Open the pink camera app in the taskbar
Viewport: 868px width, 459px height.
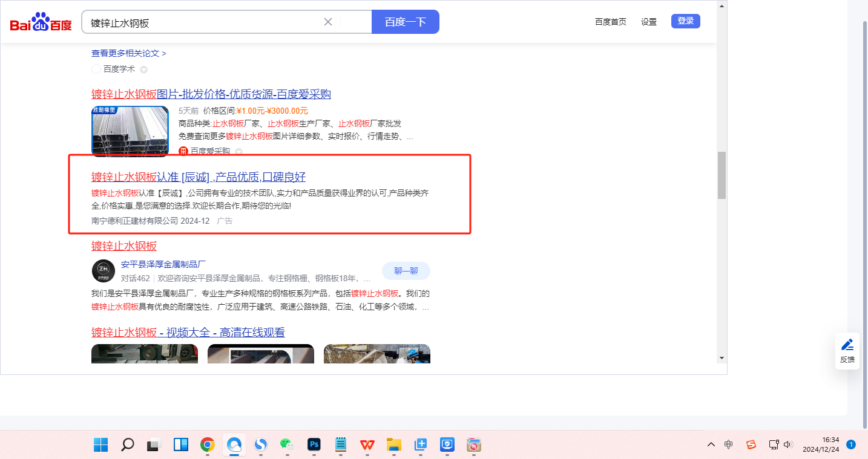coord(474,445)
